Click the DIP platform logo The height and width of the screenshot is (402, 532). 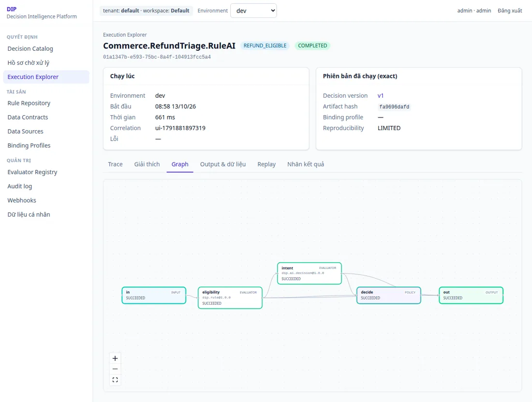tap(12, 9)
